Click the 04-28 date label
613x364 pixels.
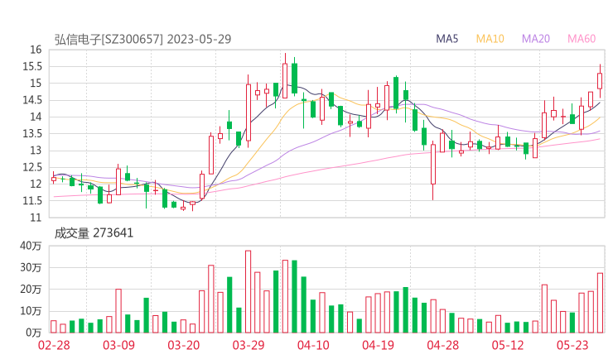[x=443, y=345]
